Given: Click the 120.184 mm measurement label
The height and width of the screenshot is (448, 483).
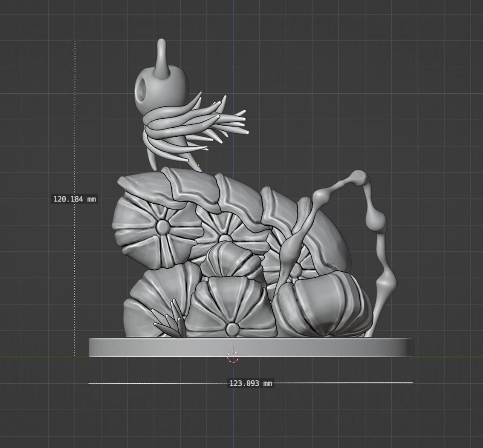Looking at the screenshot, I should [x=74, y=198].
